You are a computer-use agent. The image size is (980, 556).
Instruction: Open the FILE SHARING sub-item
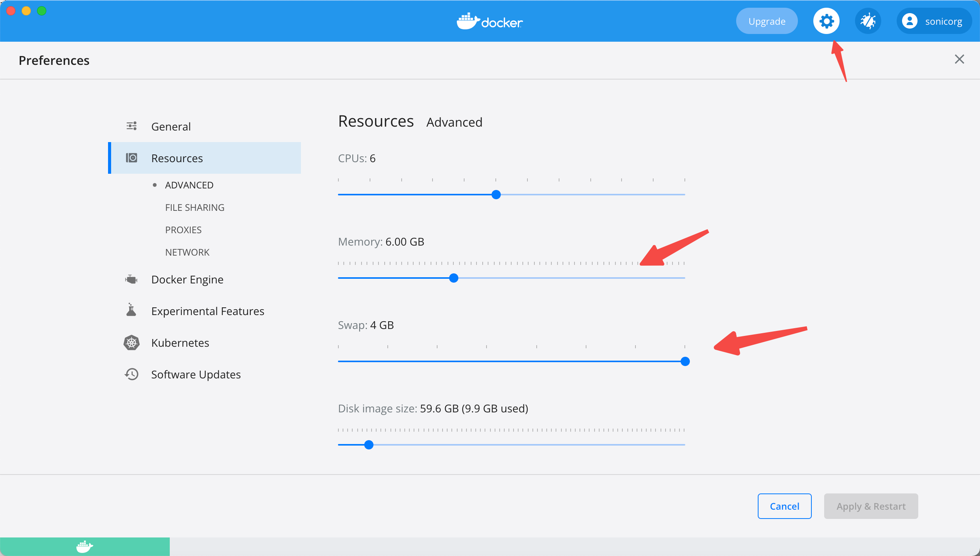pos(194,207)
